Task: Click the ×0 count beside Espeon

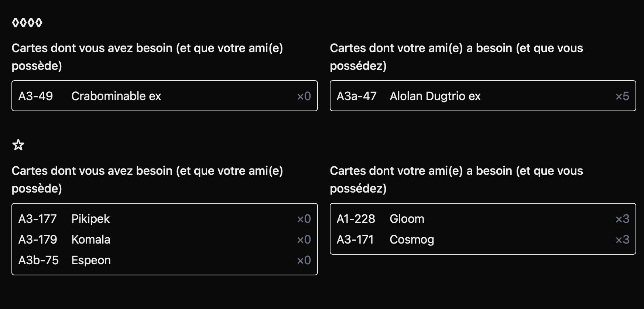Action: pos(304,260)
